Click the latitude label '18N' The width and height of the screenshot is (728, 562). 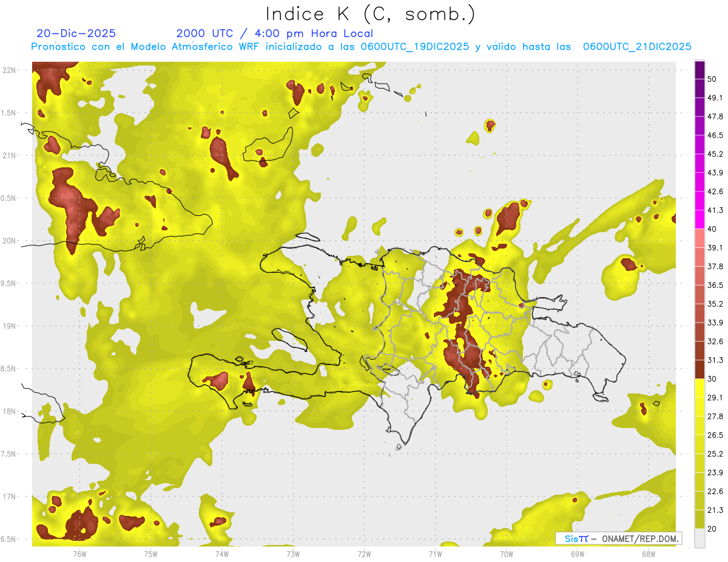(9, 412)
